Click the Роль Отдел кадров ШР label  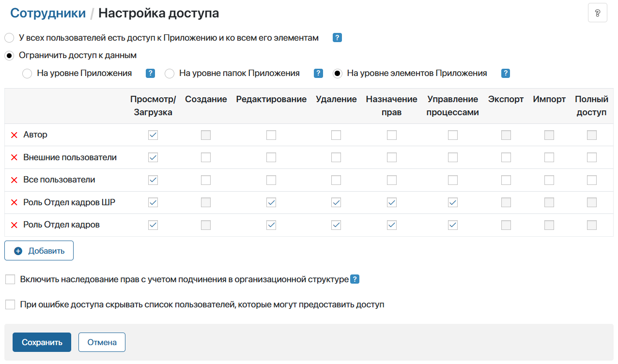tap(69, 202)
